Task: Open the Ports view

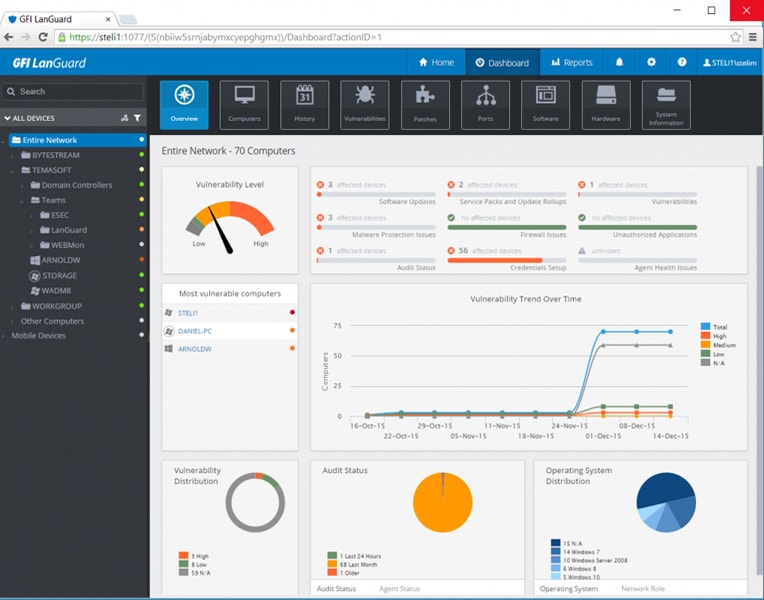Action: [x=485, y=105]
